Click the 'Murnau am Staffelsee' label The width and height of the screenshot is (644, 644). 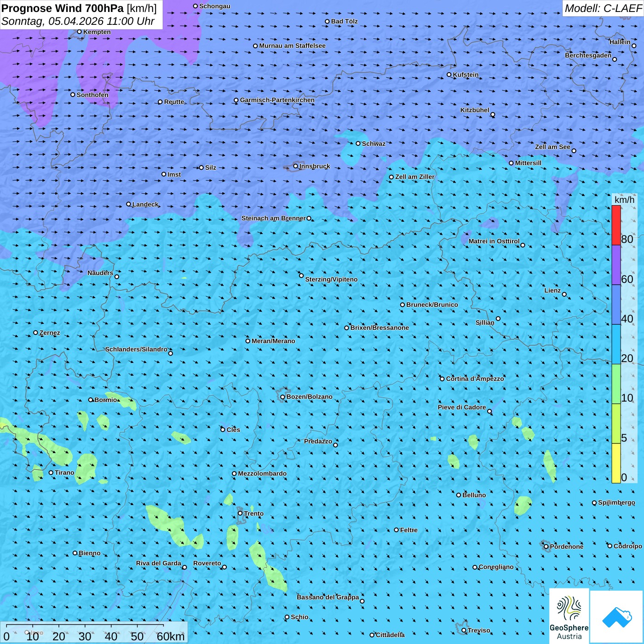(x=292, y=46)
